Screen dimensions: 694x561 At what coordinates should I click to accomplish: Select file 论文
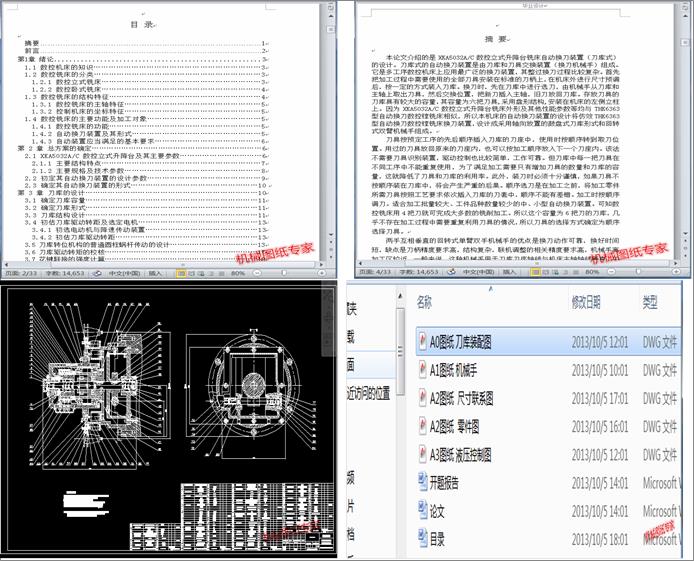(548, 511)
